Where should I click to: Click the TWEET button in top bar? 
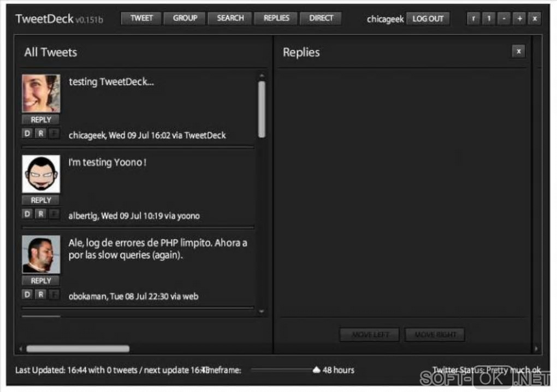[141, 18]
